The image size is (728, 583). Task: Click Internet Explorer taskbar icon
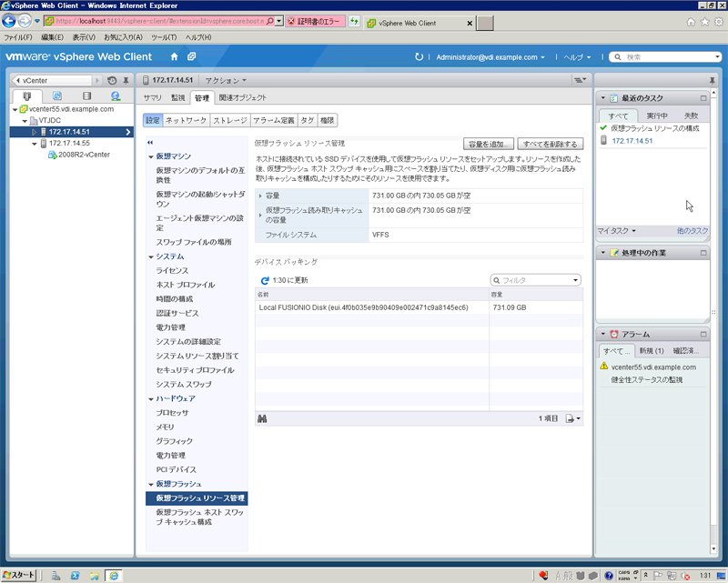[113, 576]
